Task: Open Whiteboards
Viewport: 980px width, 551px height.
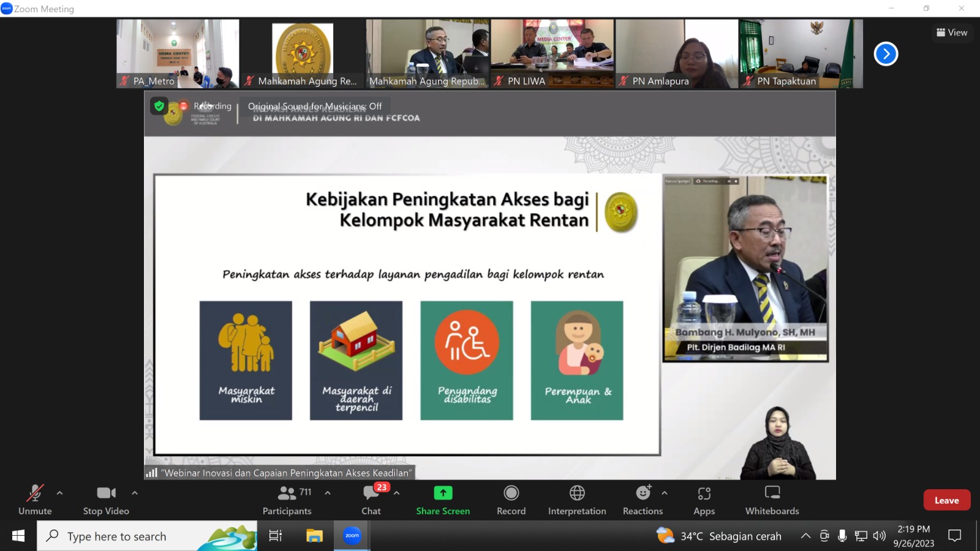Action: 772,500
